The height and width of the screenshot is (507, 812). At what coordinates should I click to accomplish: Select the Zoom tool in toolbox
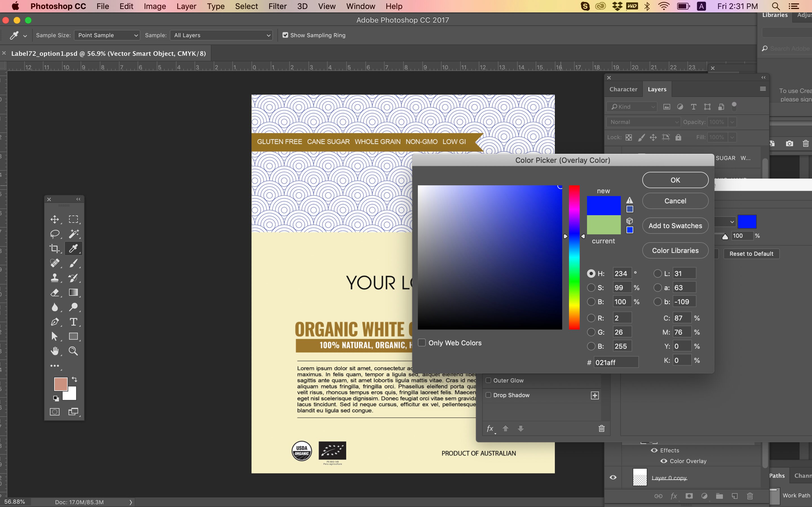tap(74, 351)
